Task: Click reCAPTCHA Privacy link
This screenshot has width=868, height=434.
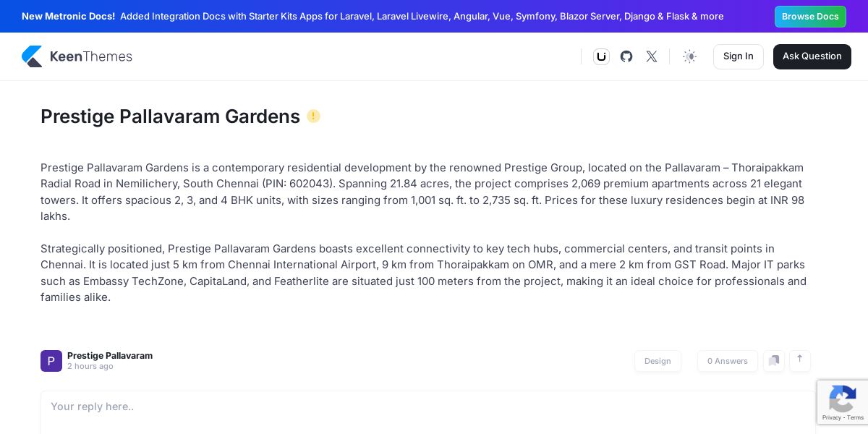Action: pyautogui.click(x=831, y=417)
